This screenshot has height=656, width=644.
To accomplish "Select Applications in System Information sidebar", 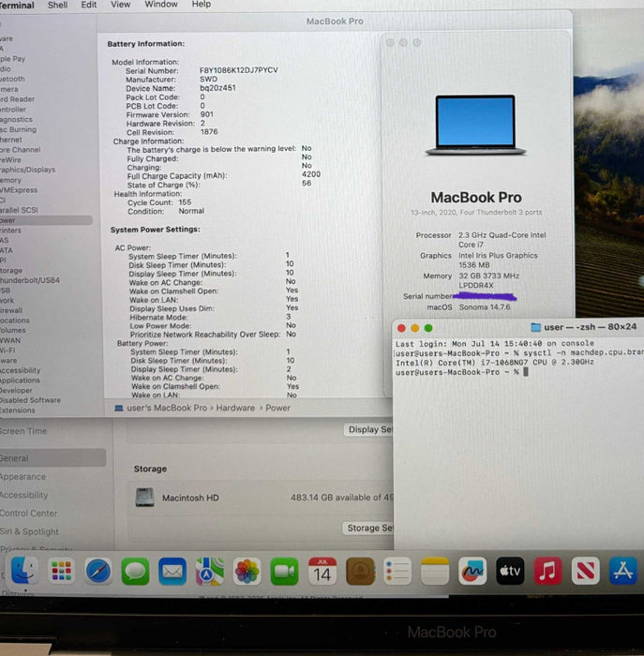I will pos(20,380).
